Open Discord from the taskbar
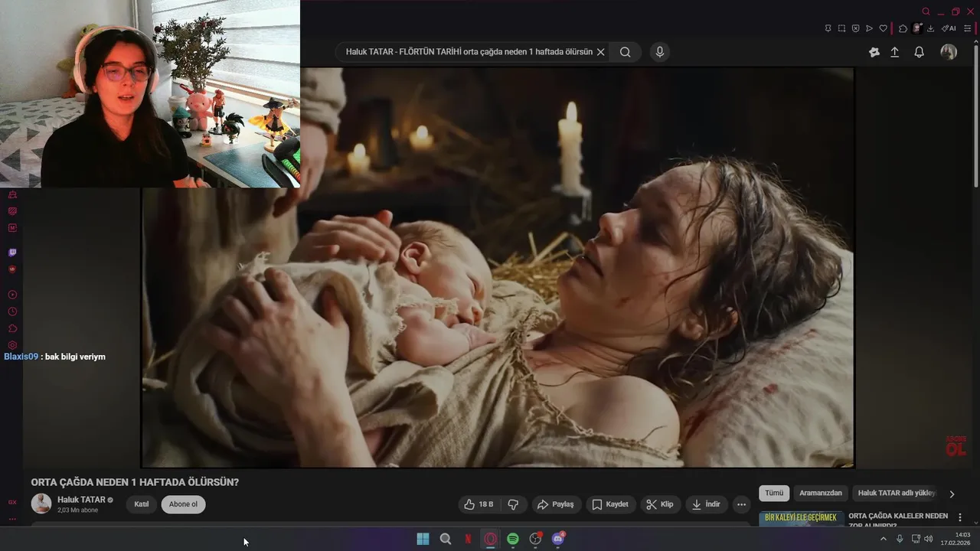980x551 pixels. [558, 539]
